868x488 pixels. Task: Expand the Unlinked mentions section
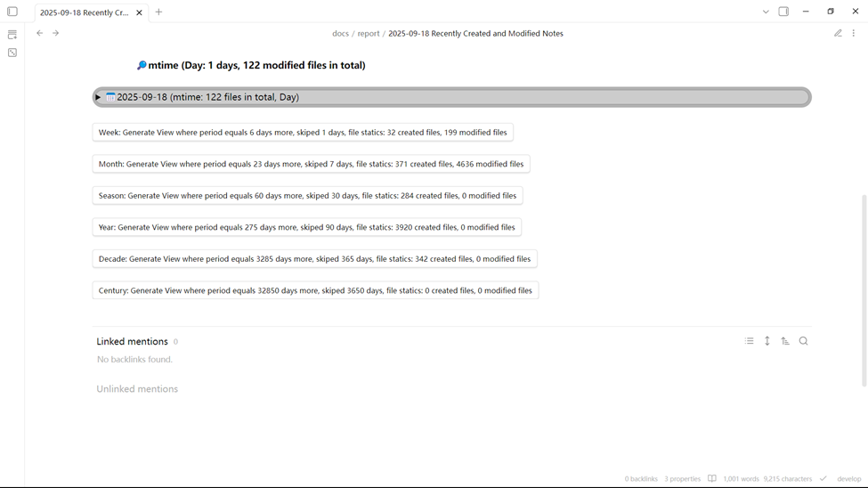(137, 389)
